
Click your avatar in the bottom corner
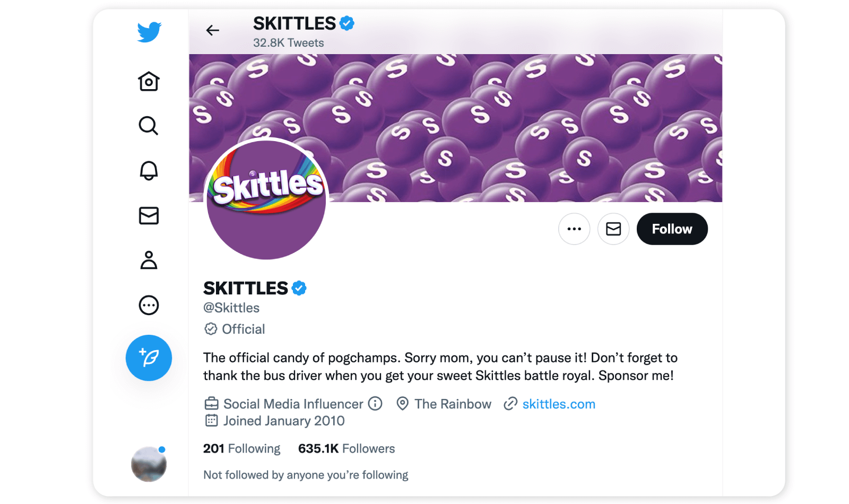point(149,464)
